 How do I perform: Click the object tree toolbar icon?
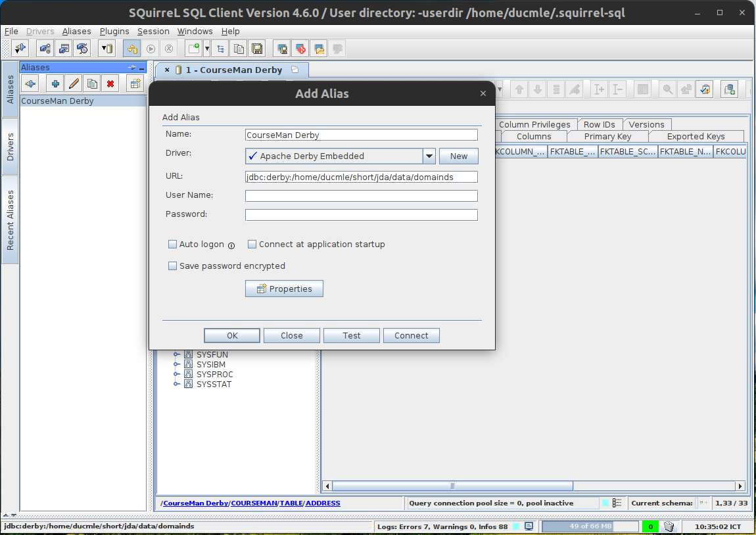click(x=220, y=49)
